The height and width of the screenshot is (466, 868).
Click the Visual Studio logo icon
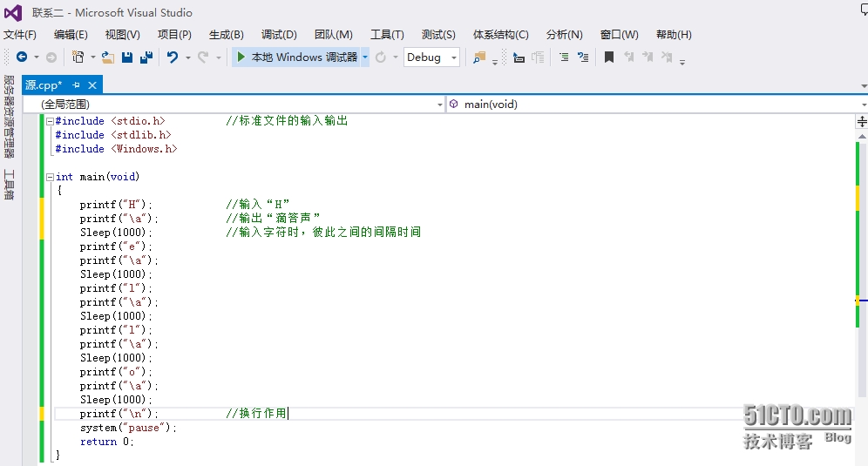click(13, 12)
